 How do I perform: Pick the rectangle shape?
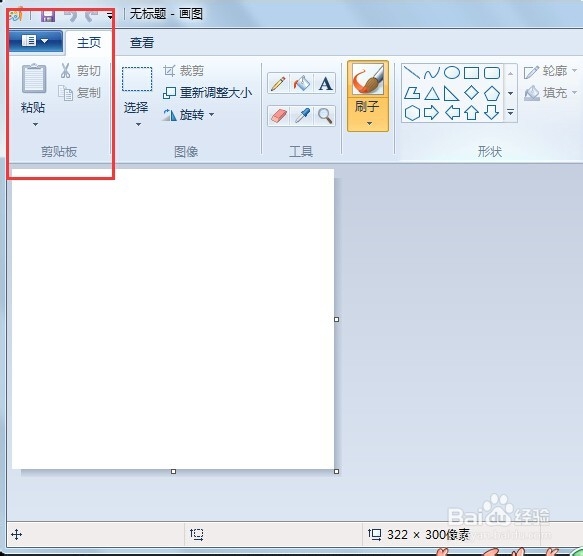(x=471, y=73)
